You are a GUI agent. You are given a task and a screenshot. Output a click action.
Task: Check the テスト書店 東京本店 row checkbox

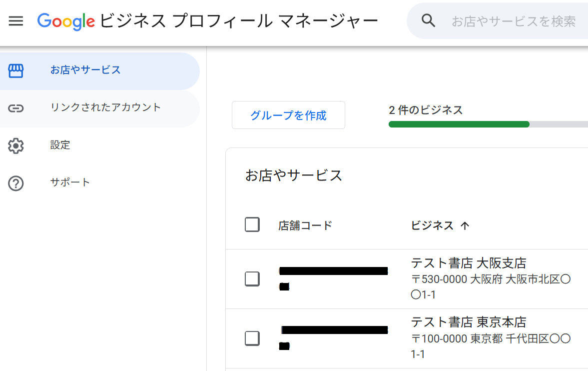[x=252, y=338]
